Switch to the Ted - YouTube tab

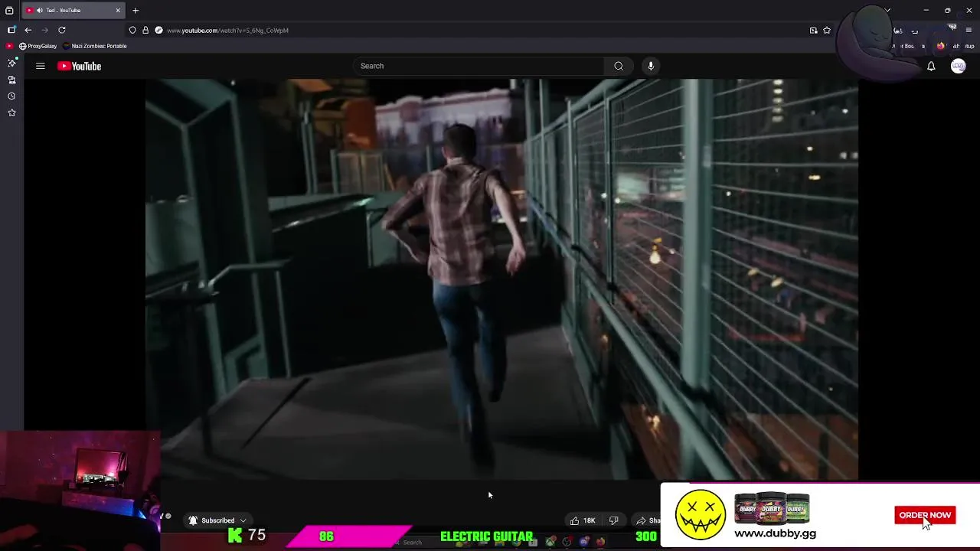pos(74,10)
